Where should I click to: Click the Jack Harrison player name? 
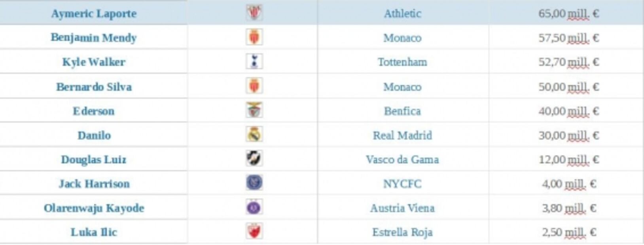click(94, 184)
